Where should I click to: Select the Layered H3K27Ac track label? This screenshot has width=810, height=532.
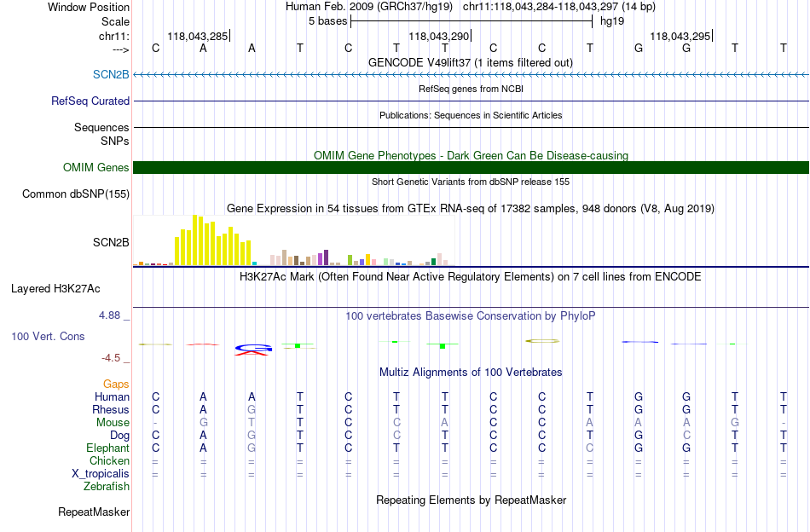55,289
